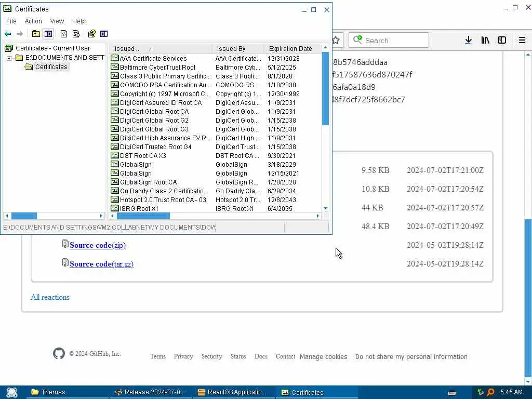Click the Up one level folder icon
The image size is (532, 399).
click(36, 34)
